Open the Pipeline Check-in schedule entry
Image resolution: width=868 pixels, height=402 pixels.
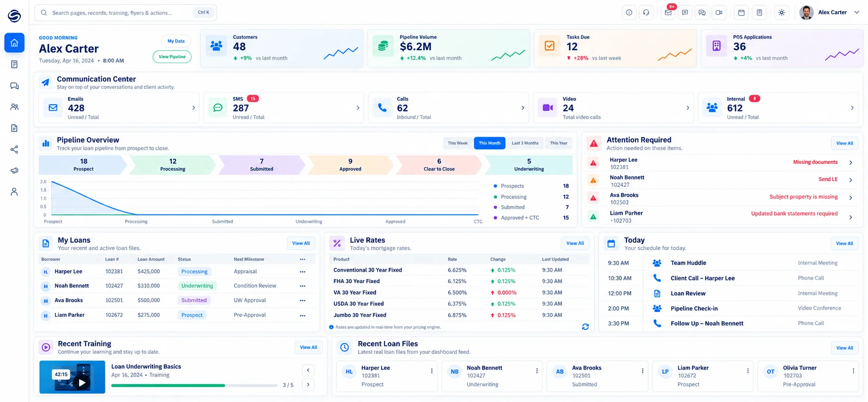(732, 308)
